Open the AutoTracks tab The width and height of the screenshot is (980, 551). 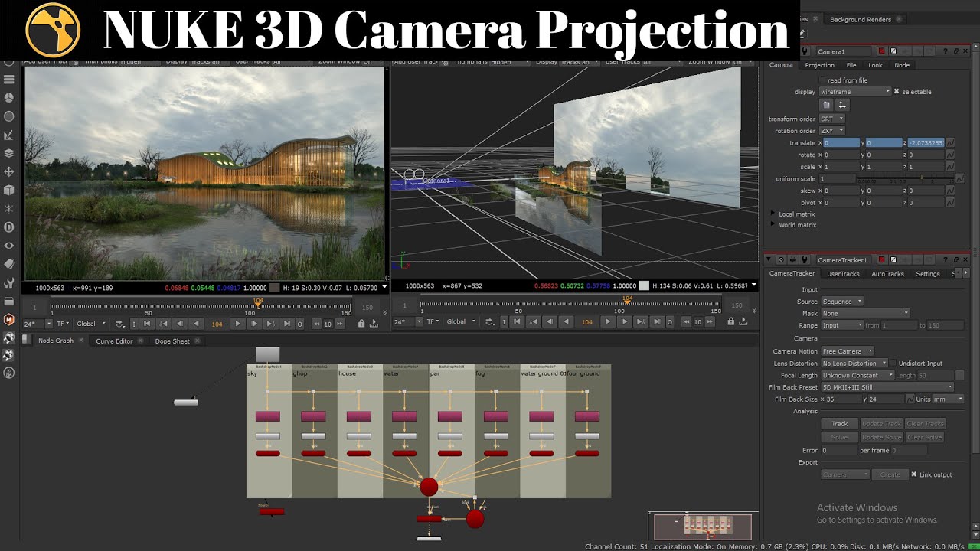[x=888, y=273]
